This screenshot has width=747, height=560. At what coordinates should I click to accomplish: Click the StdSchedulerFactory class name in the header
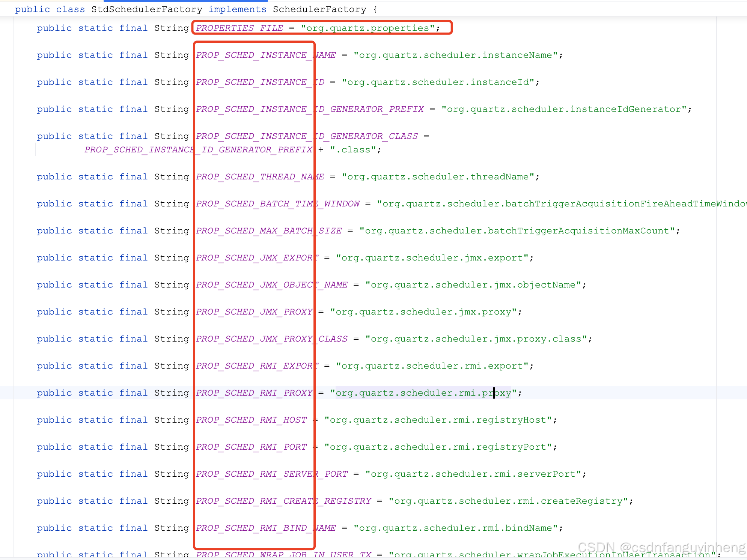(x=146, y=9)
